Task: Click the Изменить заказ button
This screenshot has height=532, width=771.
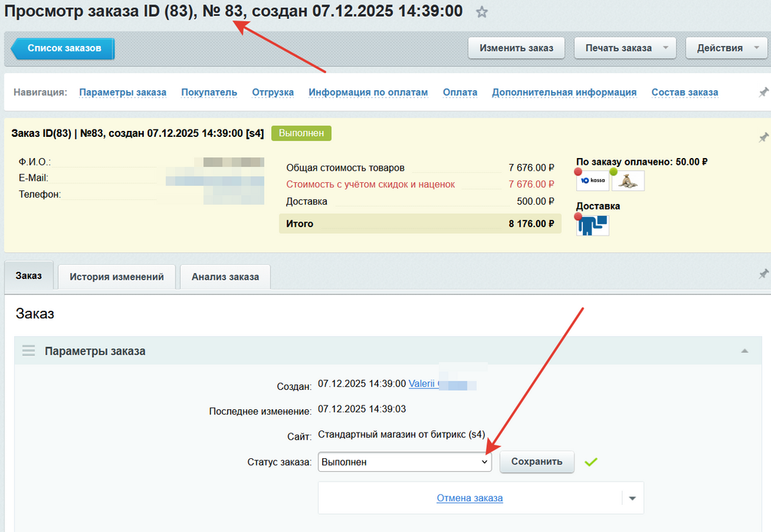Action: click(517, 48)
